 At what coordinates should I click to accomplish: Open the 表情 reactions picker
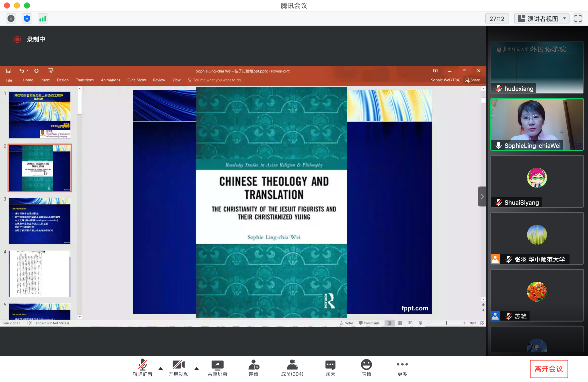coord(366,368)
